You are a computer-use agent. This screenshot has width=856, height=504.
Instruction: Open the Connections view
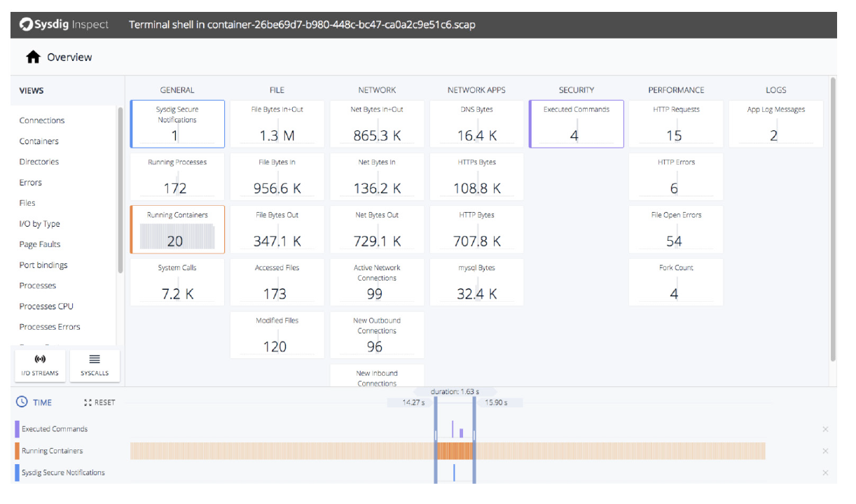[x=42, y=120]
